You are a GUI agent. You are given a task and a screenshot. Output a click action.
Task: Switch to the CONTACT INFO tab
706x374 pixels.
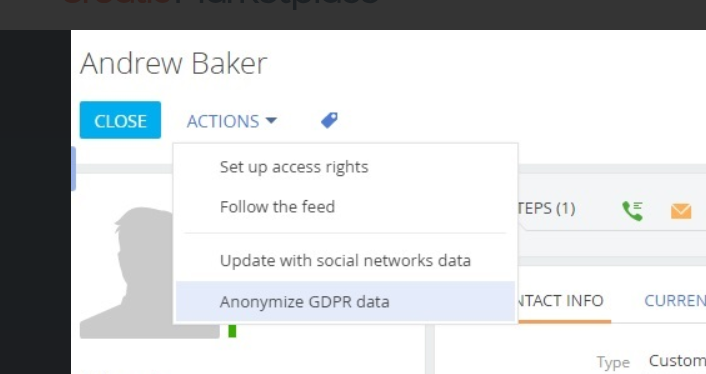click(x=561, y=301)
